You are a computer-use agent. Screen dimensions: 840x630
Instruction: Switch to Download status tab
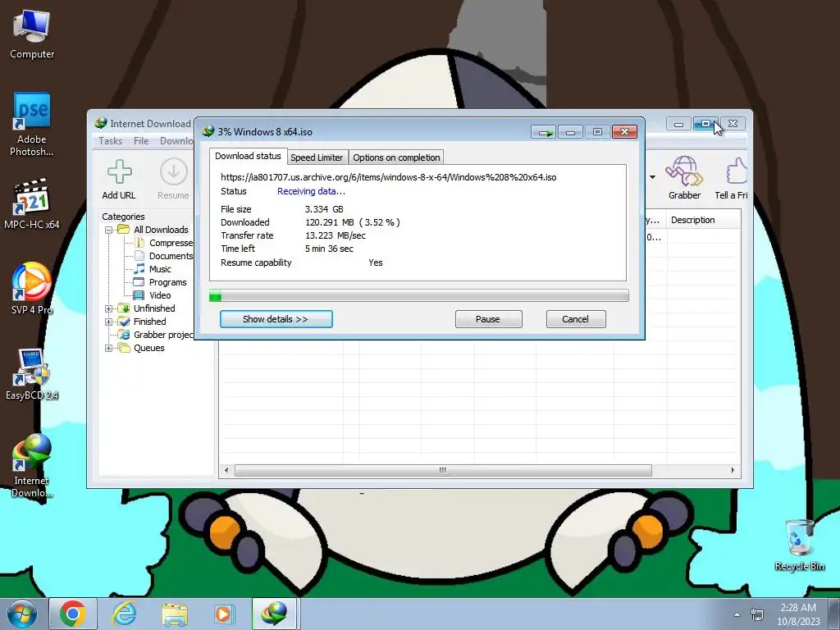(x=248, y=156)
